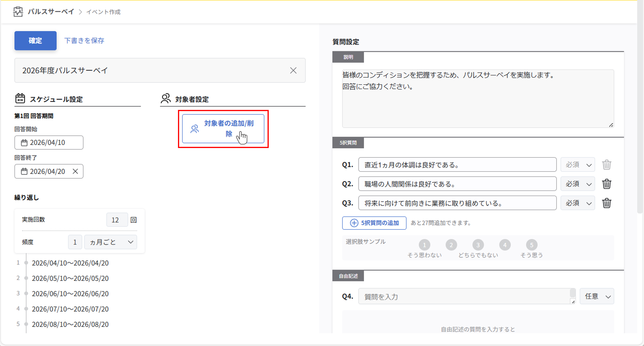Click the schedule settings calendar icon
The image size is (644, 346).
tap(20, 99)
